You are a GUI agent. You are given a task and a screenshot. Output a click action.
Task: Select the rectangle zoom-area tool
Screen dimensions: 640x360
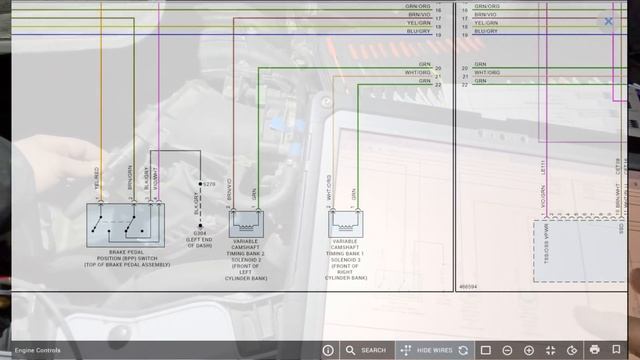485,350
